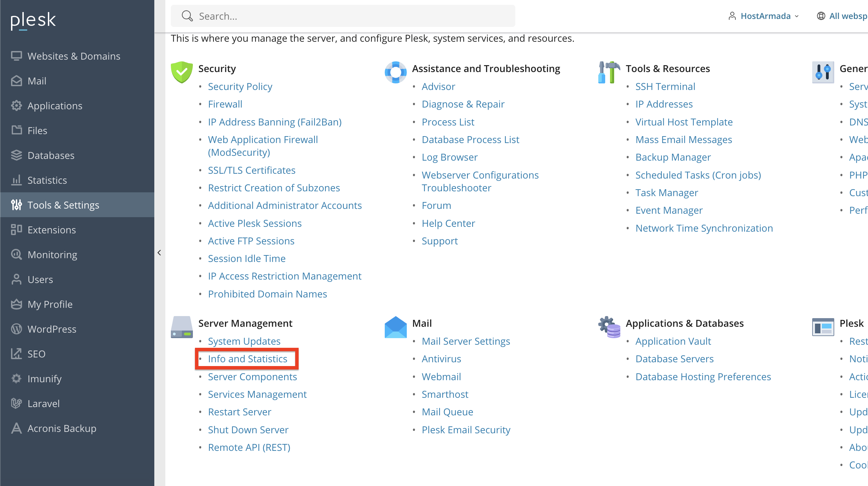868x486 pixels.
Task: Open Services Management link
Action: [257, 394]
